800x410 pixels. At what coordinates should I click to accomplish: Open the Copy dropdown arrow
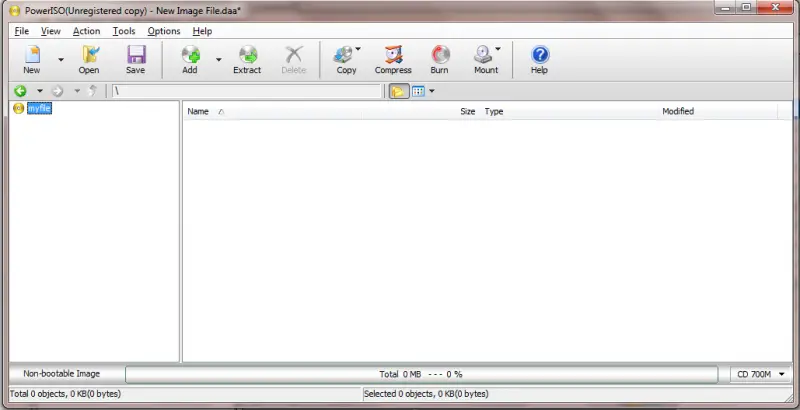(x=358, y=49)
